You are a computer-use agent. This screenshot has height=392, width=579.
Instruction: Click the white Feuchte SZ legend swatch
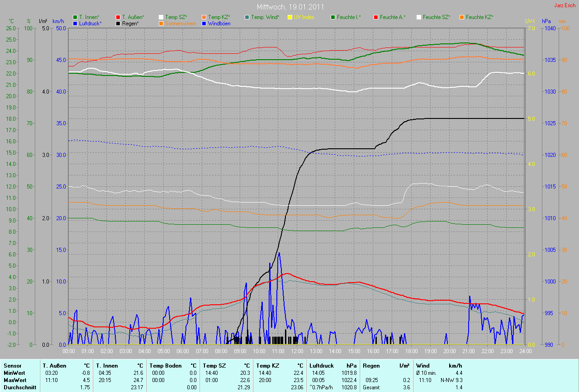click(419, 17)
